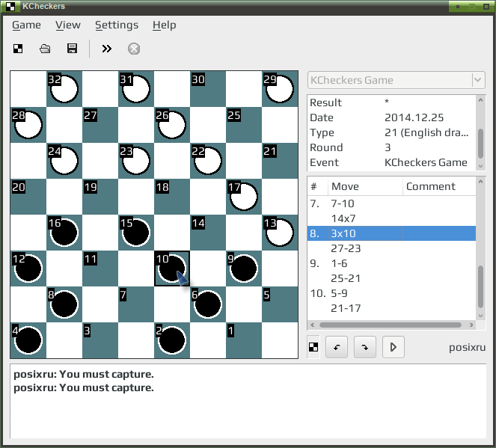Click empty square 30
This screenshot has height=448, width=496.
click(x=208, y=89)
